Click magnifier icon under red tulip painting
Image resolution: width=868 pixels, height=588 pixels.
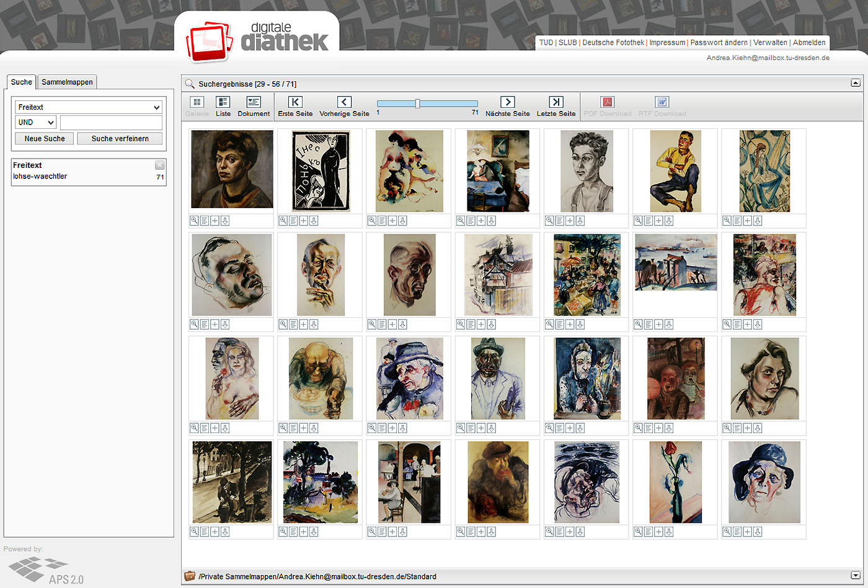pyautogui.click(x=638, y=532)
